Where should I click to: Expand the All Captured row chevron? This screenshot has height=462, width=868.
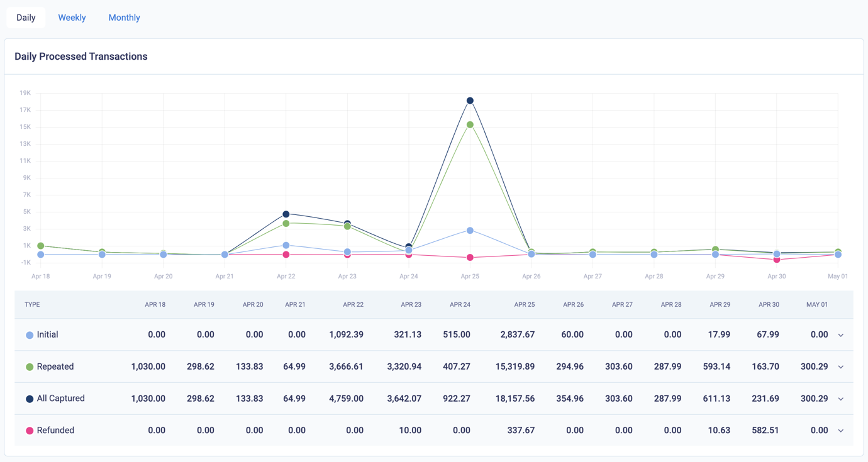click(841, 399)
